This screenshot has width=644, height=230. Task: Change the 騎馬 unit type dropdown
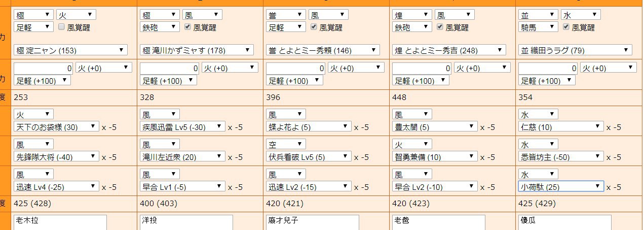pyautogui.click(x=538, y=27)
